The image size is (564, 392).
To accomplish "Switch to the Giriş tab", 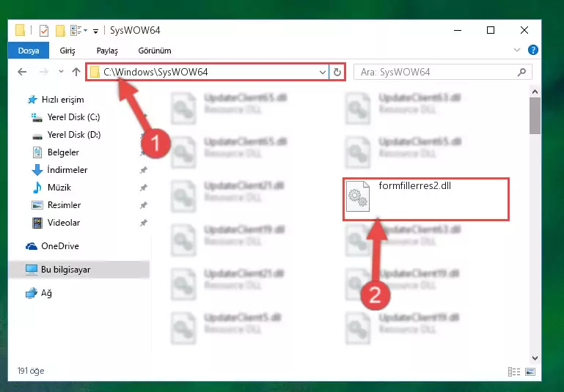I will [x=67, y=51].
